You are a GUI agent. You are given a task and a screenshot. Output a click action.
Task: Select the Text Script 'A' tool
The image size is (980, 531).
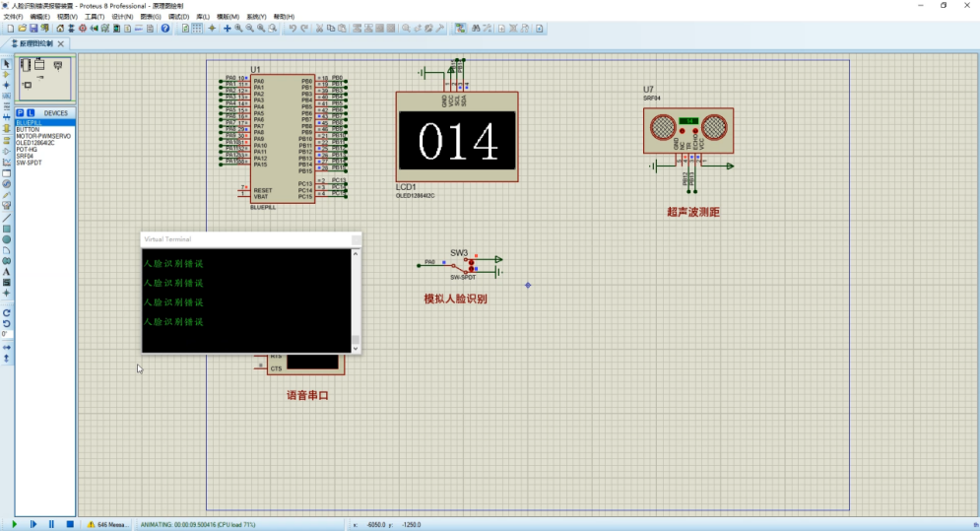tap(6, 272)
